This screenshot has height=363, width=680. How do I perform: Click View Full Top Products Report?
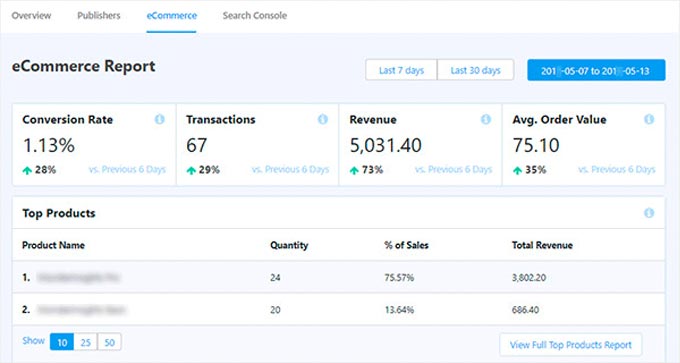571,345
